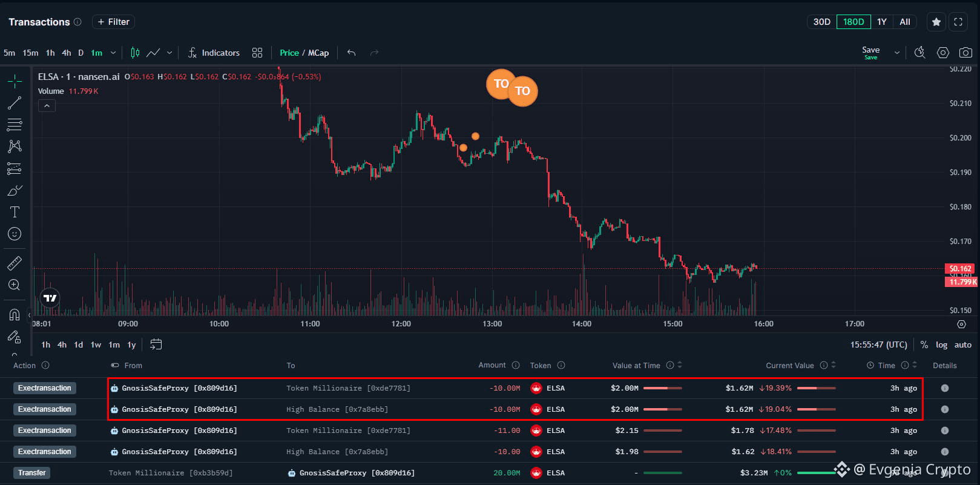Open the 15:55:47 (UTC) timezone menu
This screenshot has width=980, height=485.
(879, 345)
